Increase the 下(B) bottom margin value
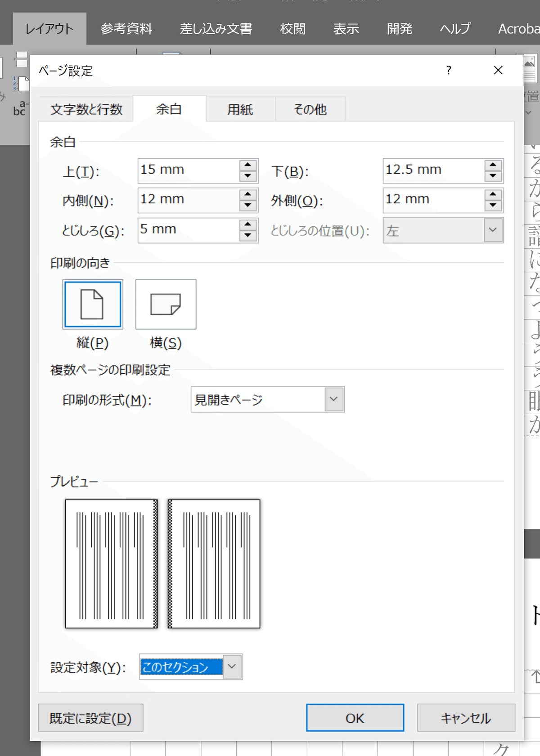Image resolution: width=540 pixels, height=756 pixels. [x=493, y=165]
